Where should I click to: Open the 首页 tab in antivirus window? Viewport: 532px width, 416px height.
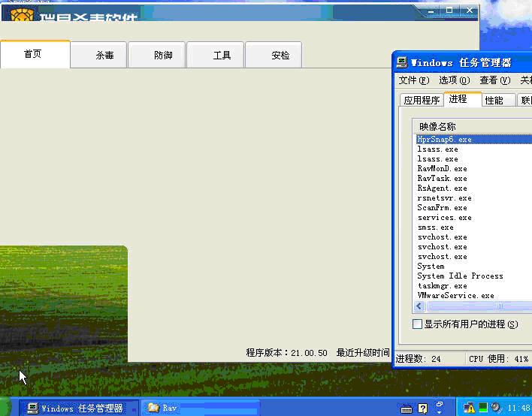click(x=35, y=54)
